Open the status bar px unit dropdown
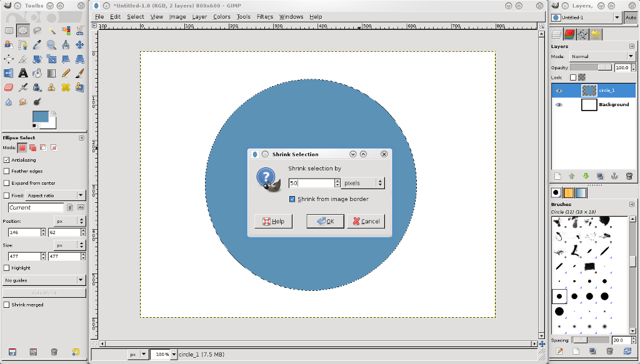The height and width of the screenshot is (364, 640). [137, 354]
